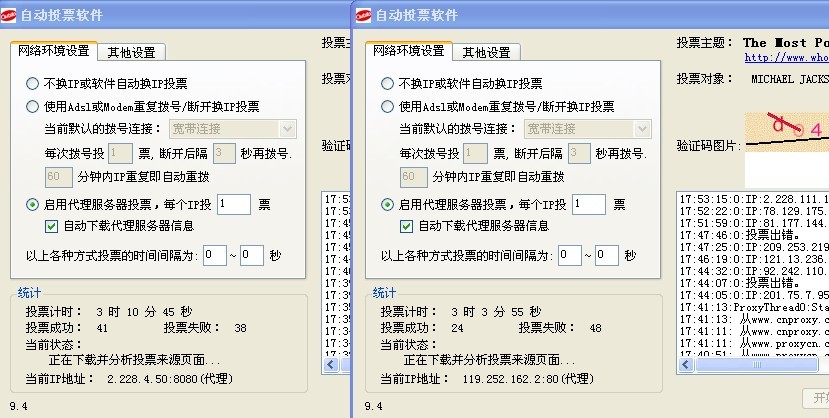Click the app icon in left window title bar

[9, 15]
